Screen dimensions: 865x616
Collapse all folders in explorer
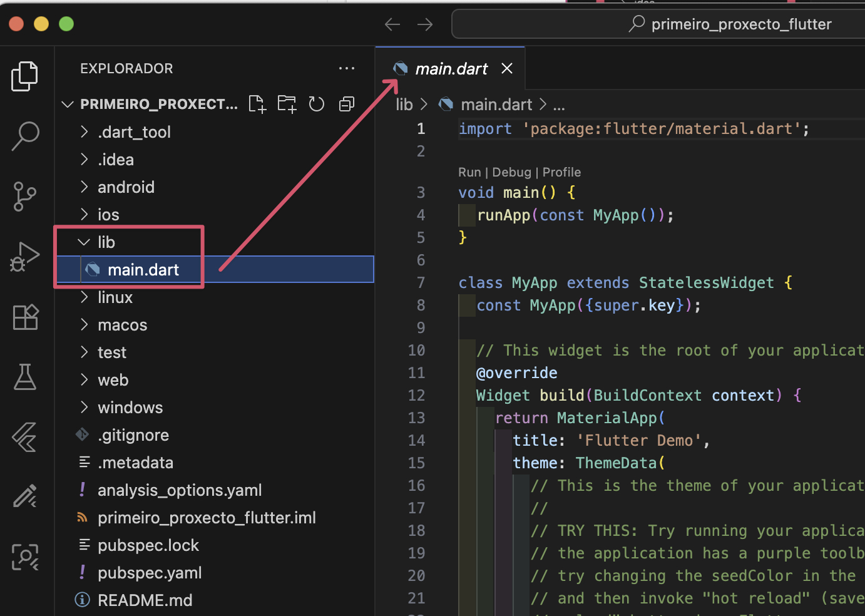pyautogui.click(x=347, y=104)
